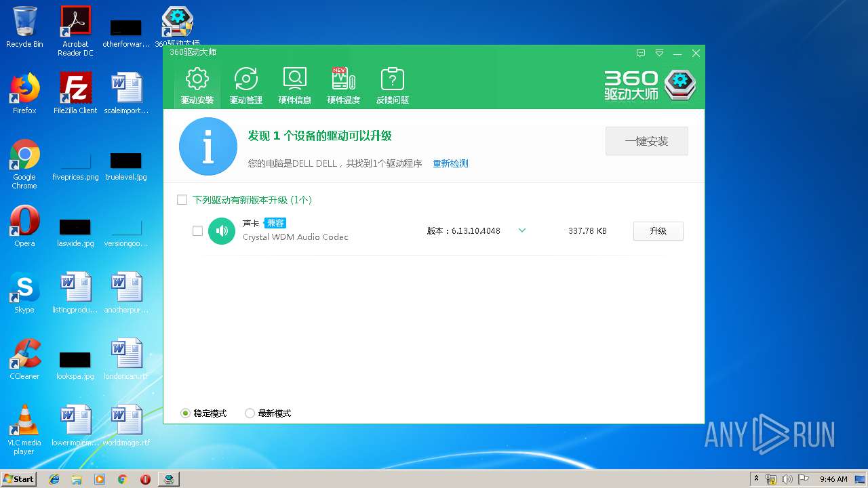
Task: Launch Firefox from the desktop
Action: point(24,94)
